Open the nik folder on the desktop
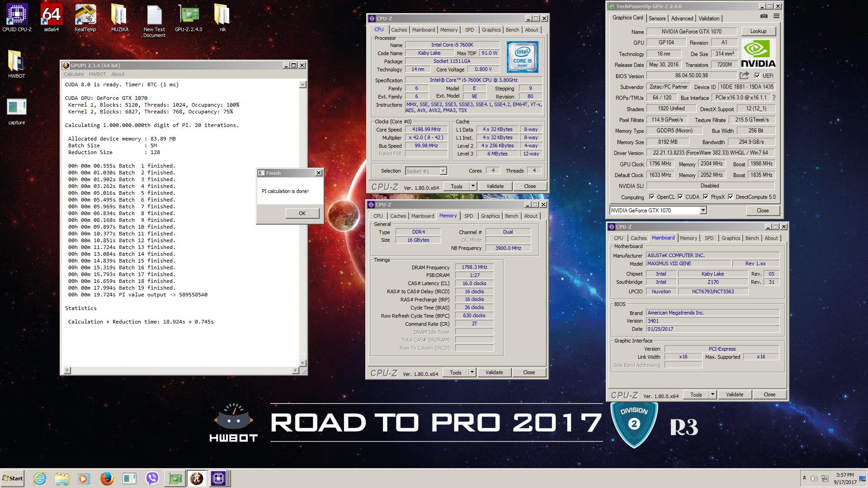Viewport: 868px width, 488px height. pyautogui.click(x=222, y=18)
